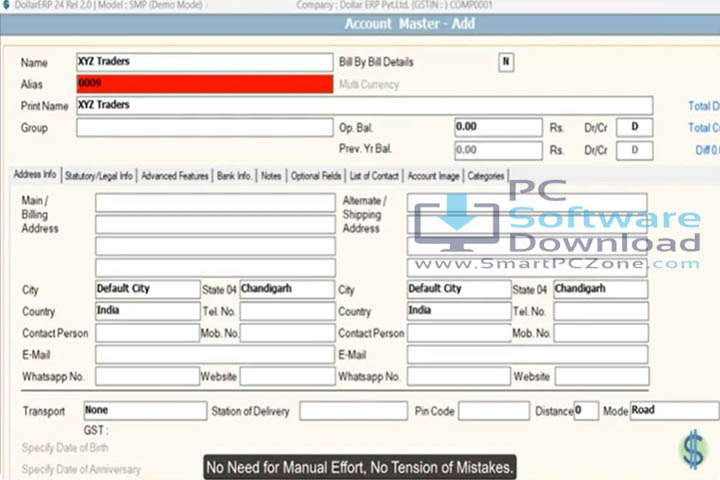Click the shipping Website field
Viewport: 720px width, 480px height.
[x=602, y=376]
